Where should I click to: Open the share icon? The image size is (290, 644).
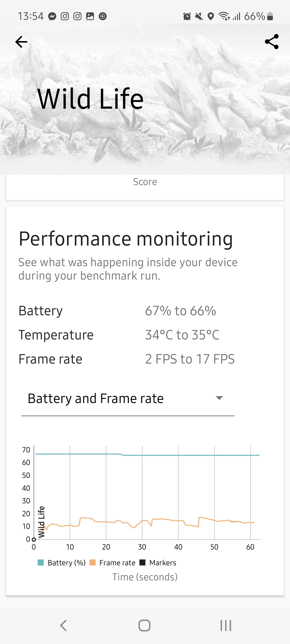(272, 42)
